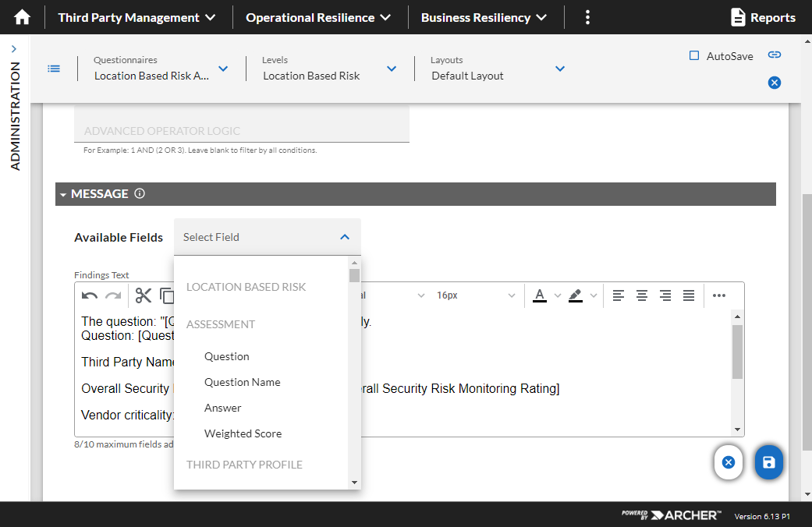Viewport: 812px width, 527px height.
Task: Click the scissors cut icon
Action: pos(144,295)
